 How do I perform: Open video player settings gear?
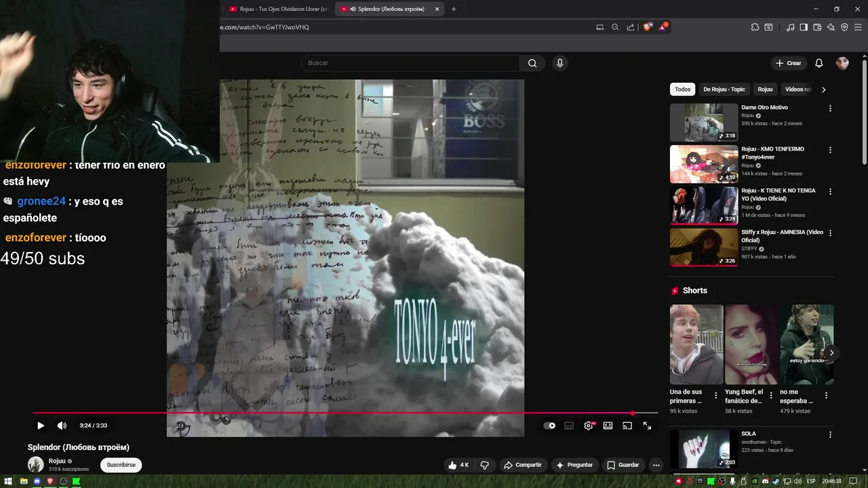pyautogui.click(x=589, y=426)
